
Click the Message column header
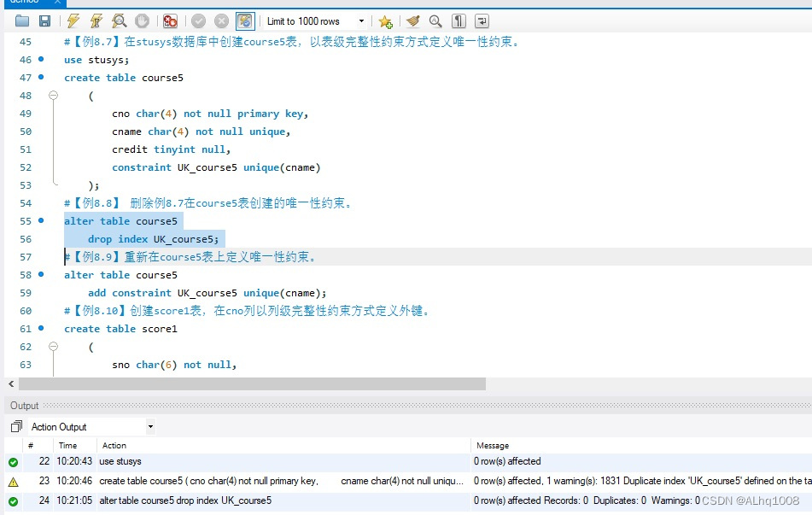493,446
